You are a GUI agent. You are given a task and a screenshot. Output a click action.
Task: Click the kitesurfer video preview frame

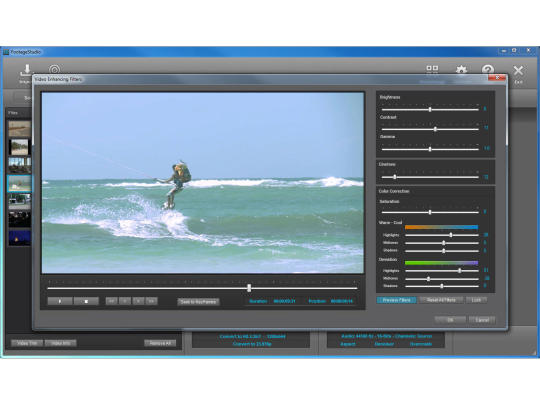(202, 183)
